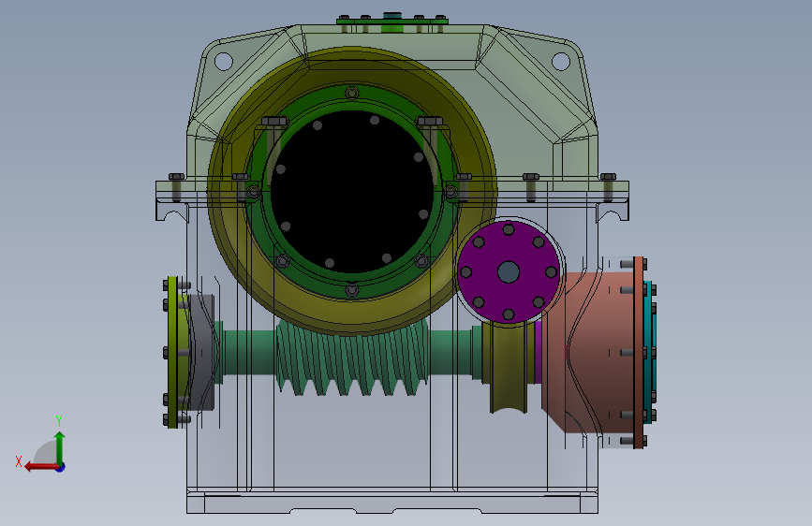Click the green Y axis arrow of triad
This screenshot has width=812, height=526.
point(60,447)
